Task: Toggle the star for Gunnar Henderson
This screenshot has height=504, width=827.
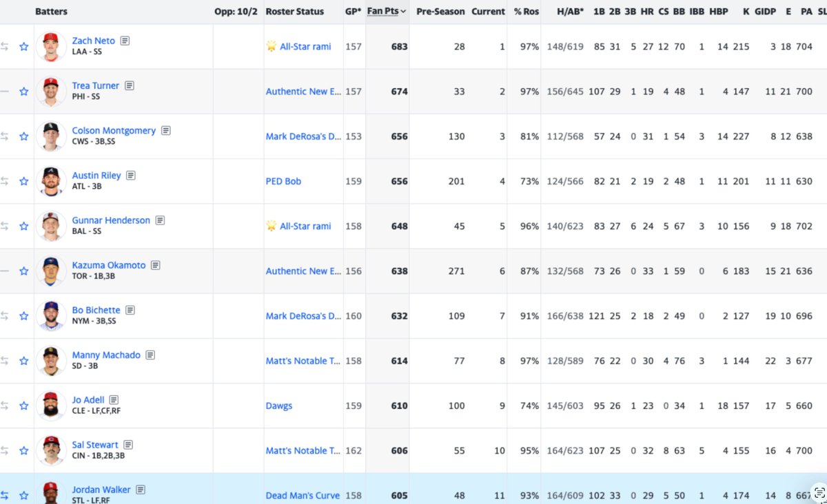Action: [x=23, y=226]
